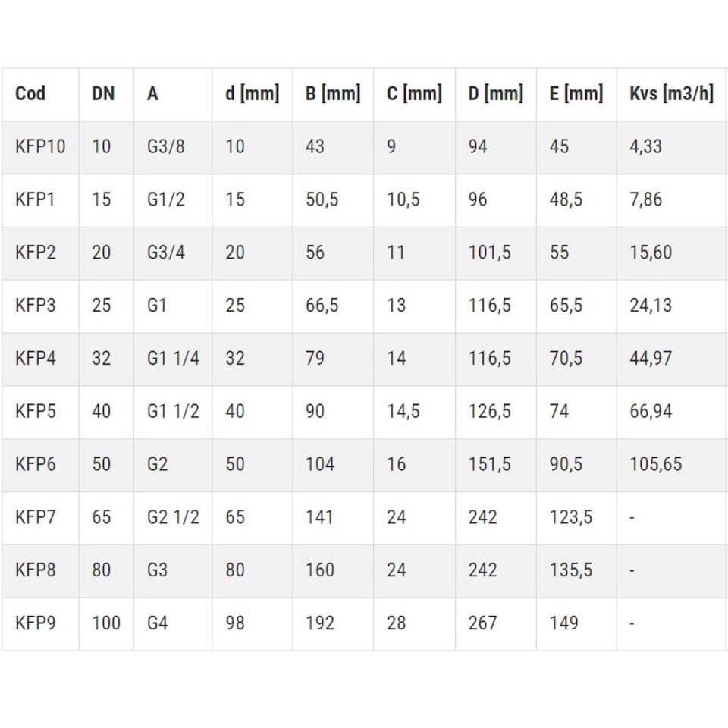This screenshot has height=728, width=728.
Task: Select the G2 1/2 thread cell
Action: [173, 517]
